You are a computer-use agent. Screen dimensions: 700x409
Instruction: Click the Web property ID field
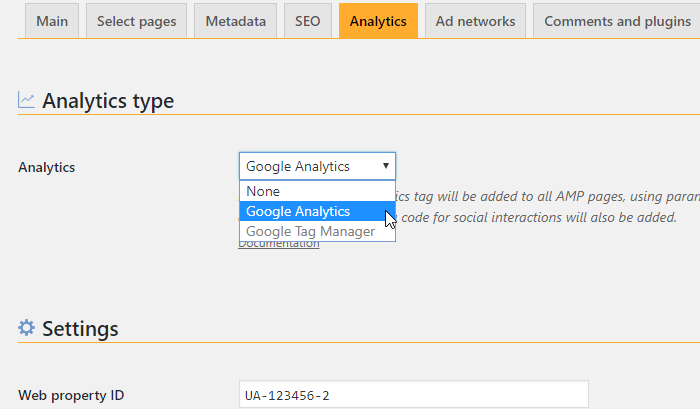(414, 395)
